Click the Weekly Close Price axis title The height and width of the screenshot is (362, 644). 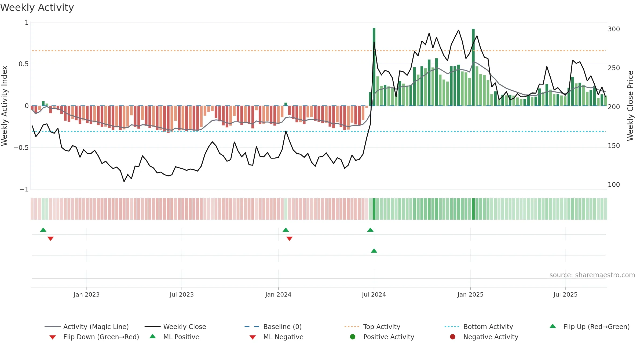[630, 106]
